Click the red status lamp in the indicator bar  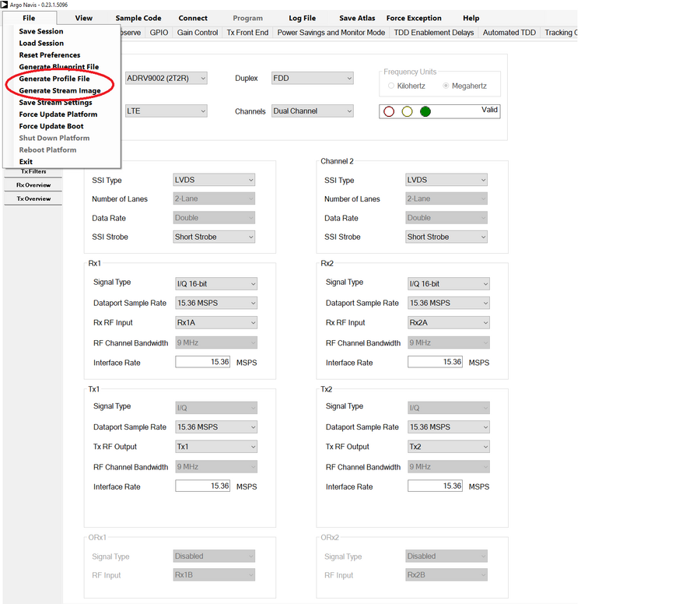tap(389, 111)
